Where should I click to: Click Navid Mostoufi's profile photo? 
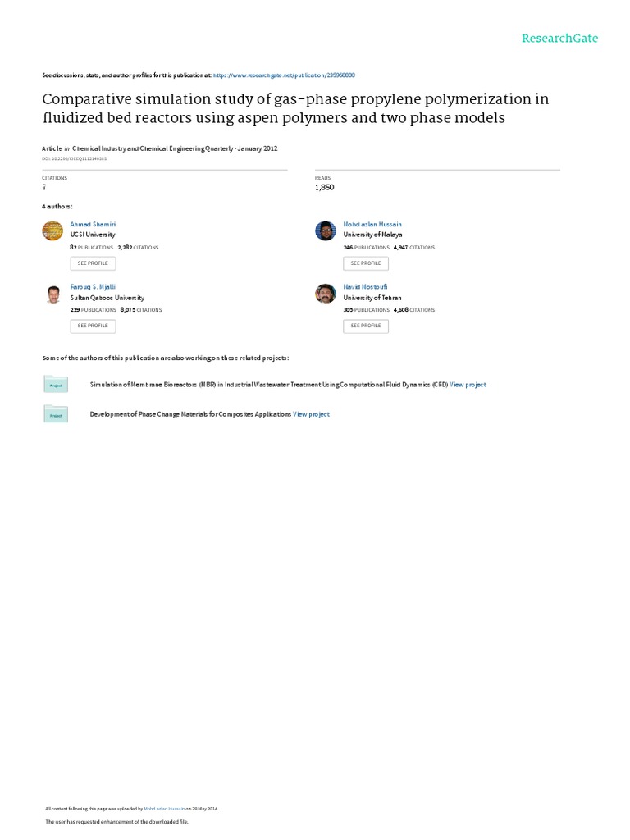pyautogui.click(x=326, y=294)
